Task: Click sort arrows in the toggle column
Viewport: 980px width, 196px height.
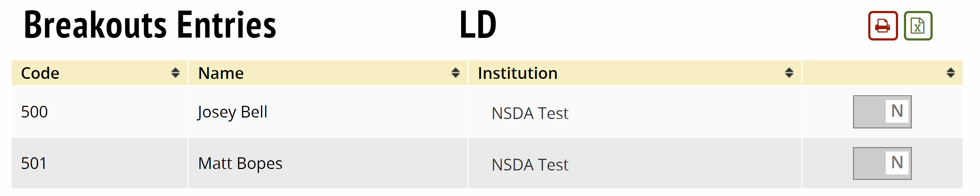Action: click(x=950, y=73)
